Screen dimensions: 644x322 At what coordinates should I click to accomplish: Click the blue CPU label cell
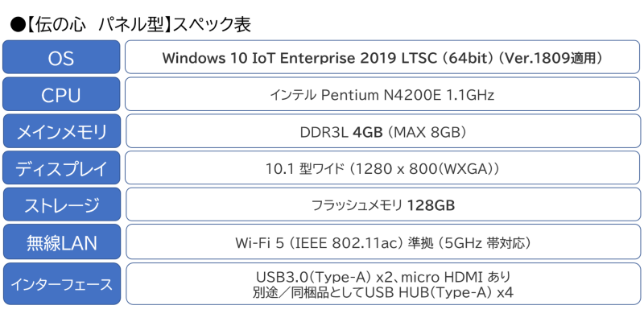point(61,95)
